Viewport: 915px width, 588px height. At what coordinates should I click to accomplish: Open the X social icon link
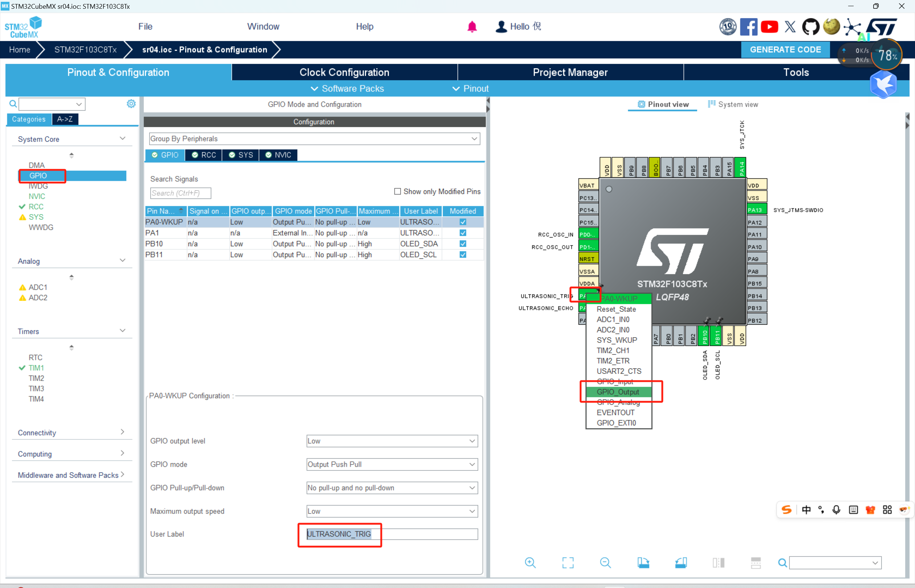(x=790, y=27)
